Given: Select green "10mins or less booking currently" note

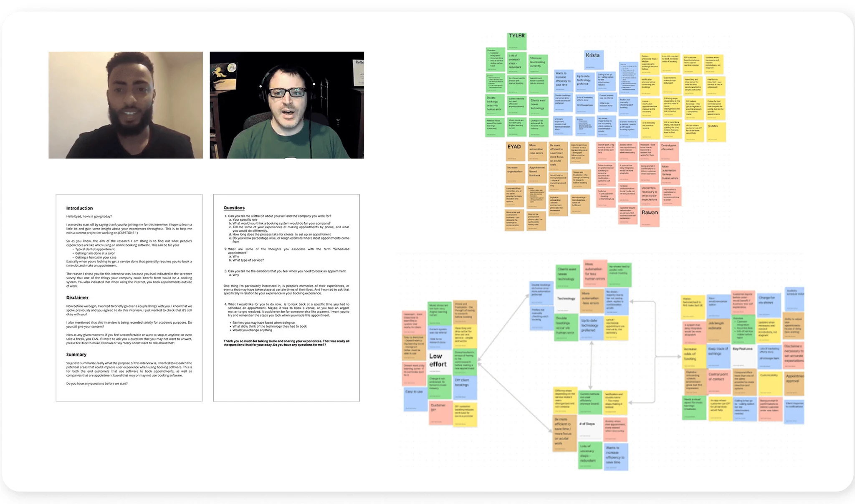Looking at the screenshot, I should coord(538,64).
